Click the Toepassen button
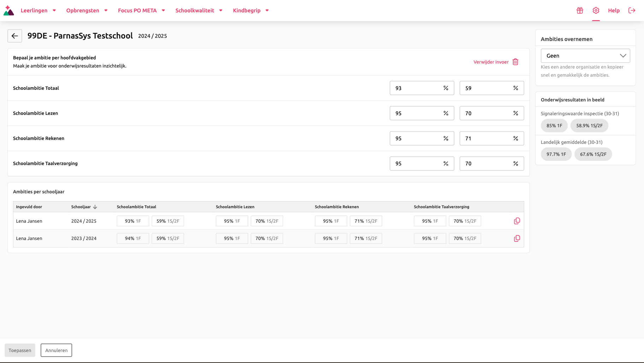The width and height of the screenshot is (644, 363). click(x=20, y=350)
